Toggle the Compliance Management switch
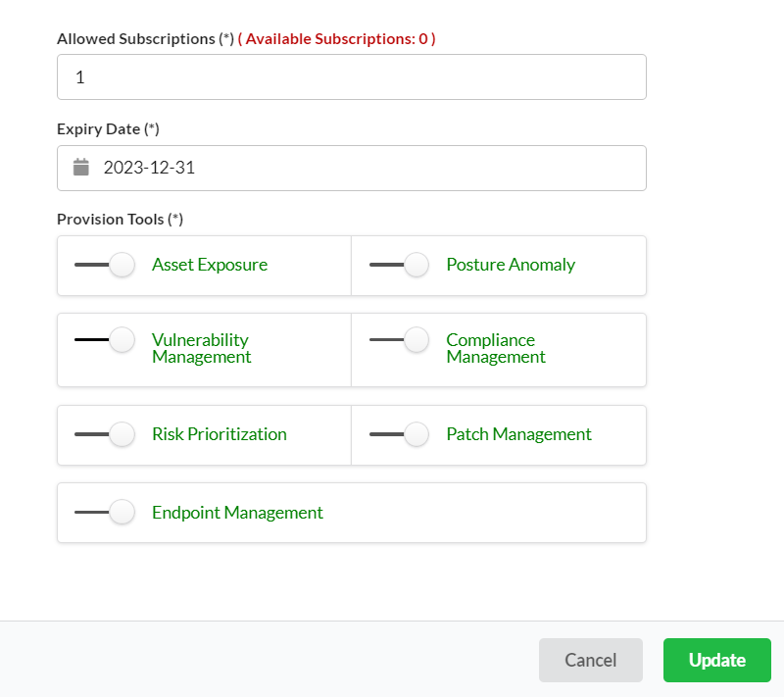Viewport: 784px width, 697px height. click(399, 339)
